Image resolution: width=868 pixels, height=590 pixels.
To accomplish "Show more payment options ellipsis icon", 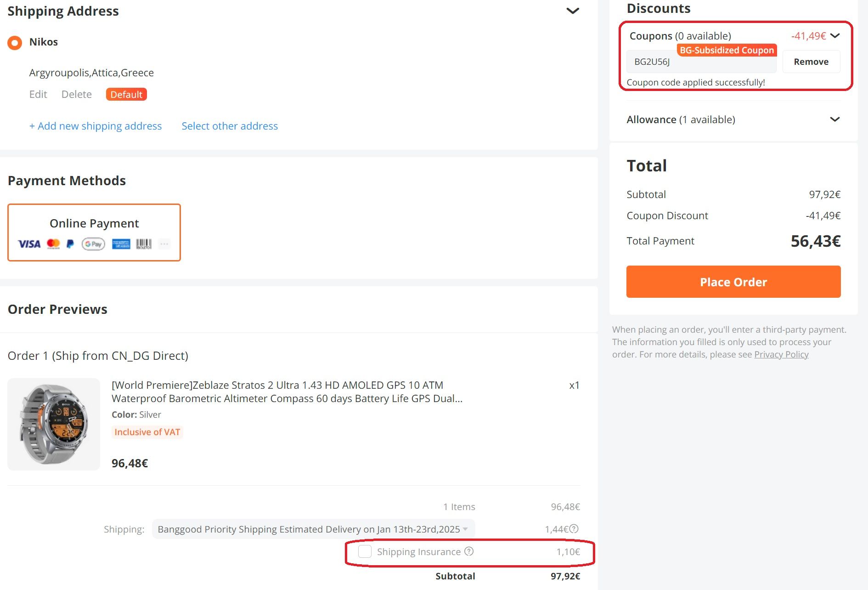I will point(164,244).
